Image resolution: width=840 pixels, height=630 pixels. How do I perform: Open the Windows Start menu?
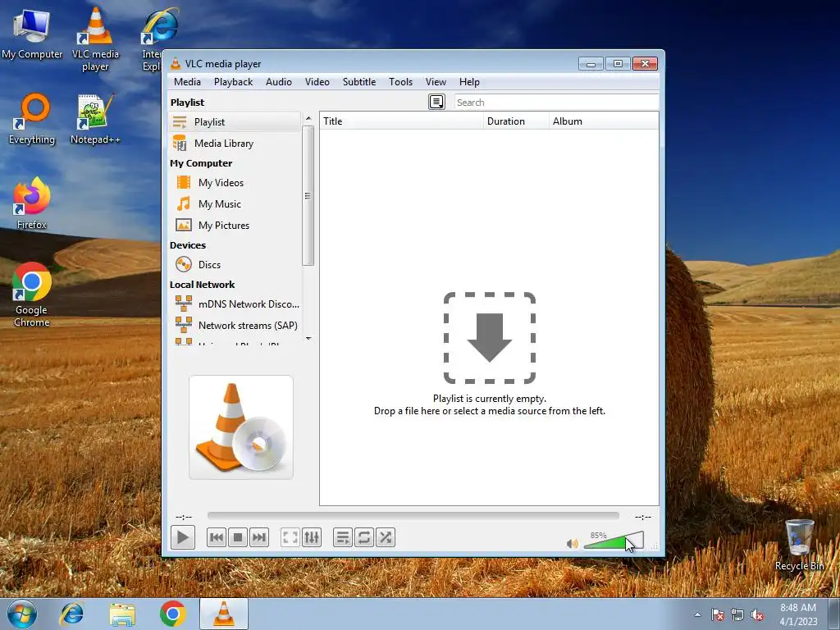pyautogui.click(x=22, y=614)
